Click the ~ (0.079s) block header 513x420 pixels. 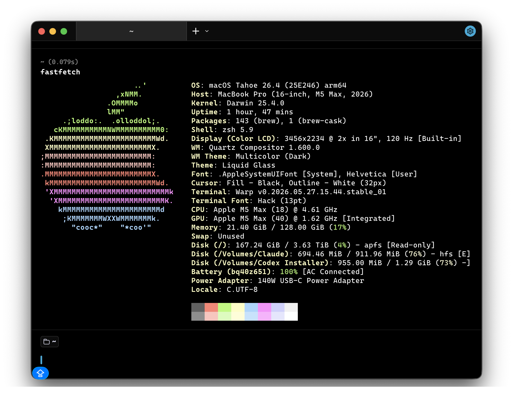click(59, 62)
